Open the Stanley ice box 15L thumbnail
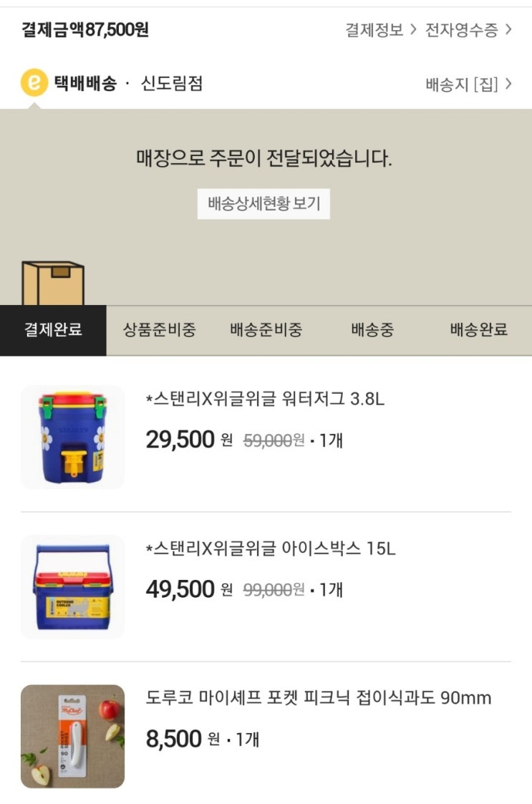 (72, 586)
